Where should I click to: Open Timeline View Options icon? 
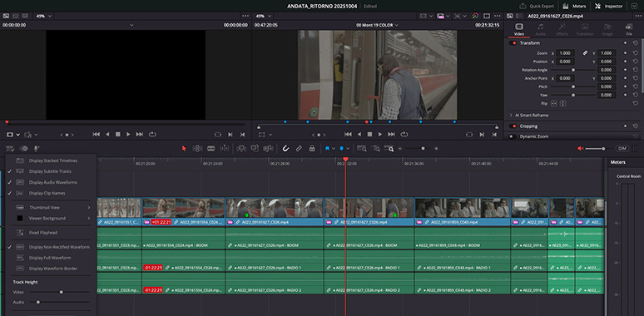pyautogui.click(x=11, y=148)
